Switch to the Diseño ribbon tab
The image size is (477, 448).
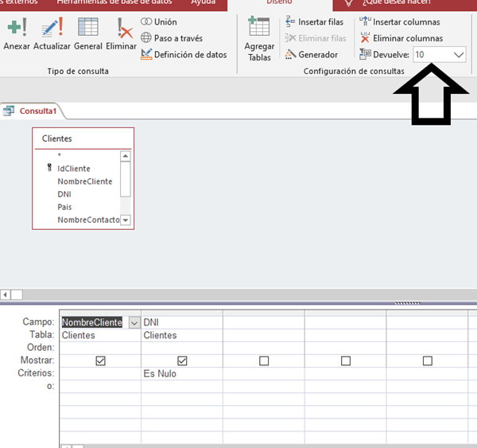coord(278,2)
